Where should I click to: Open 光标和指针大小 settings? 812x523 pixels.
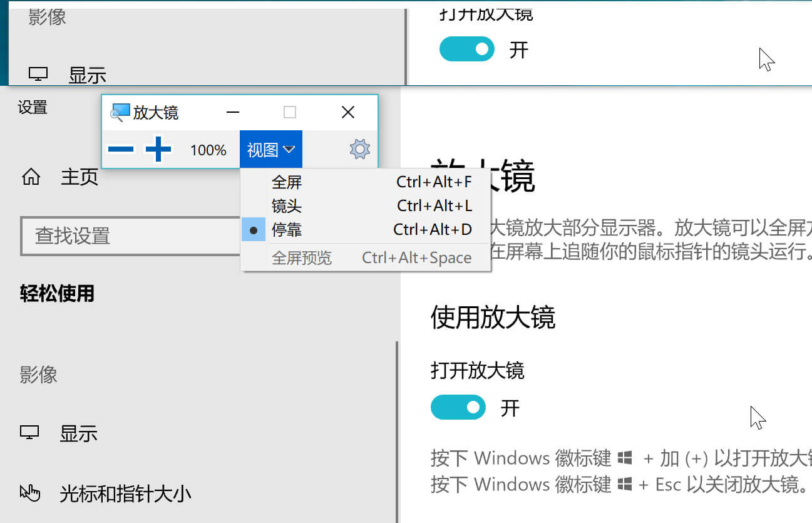pyautogui.click(x=125, y=494)
